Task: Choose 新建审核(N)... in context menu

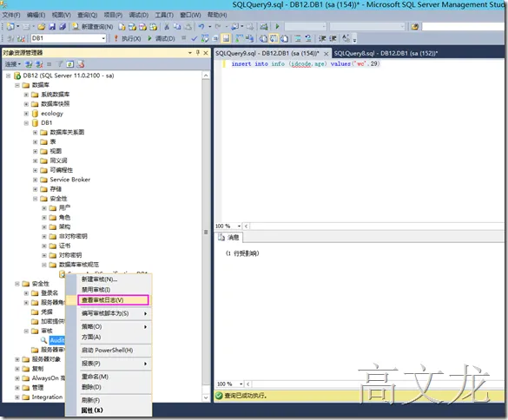Action: coord(109,279)
